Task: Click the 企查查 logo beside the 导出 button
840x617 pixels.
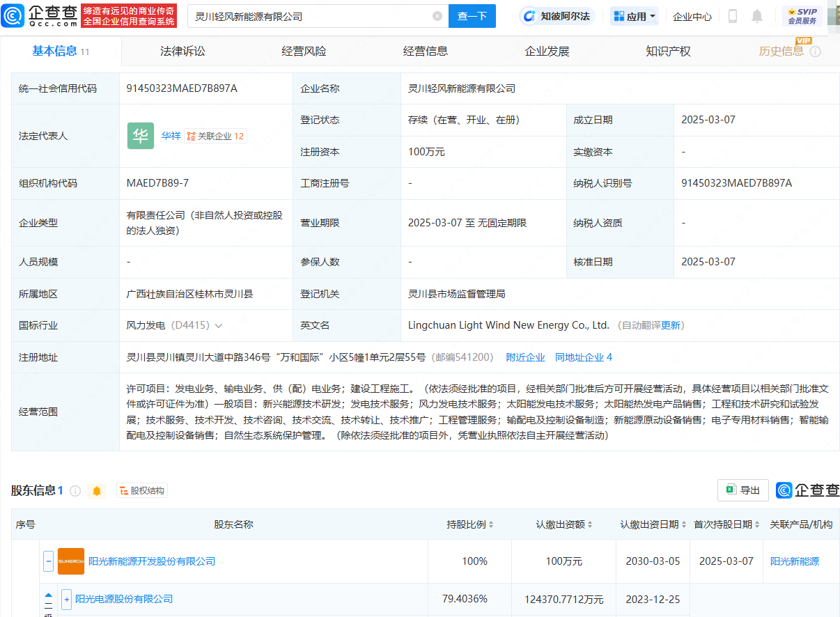Action: click(x=808, y=490)
